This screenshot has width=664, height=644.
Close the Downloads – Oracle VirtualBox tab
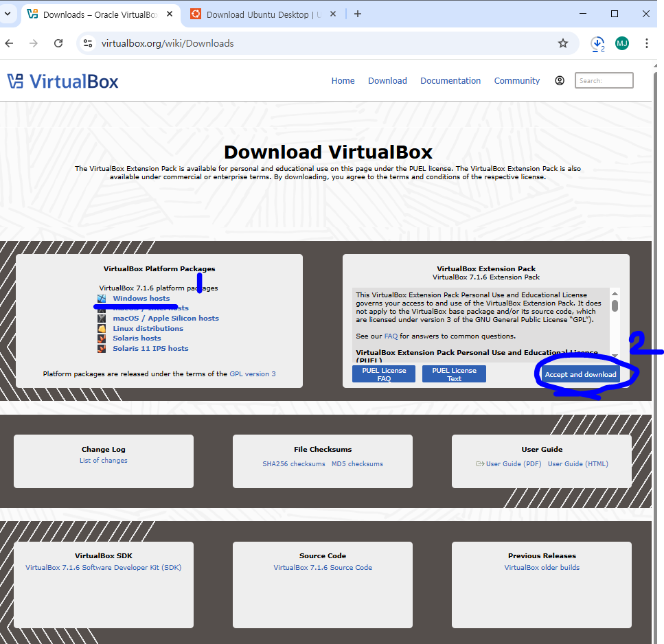[170, 14]
